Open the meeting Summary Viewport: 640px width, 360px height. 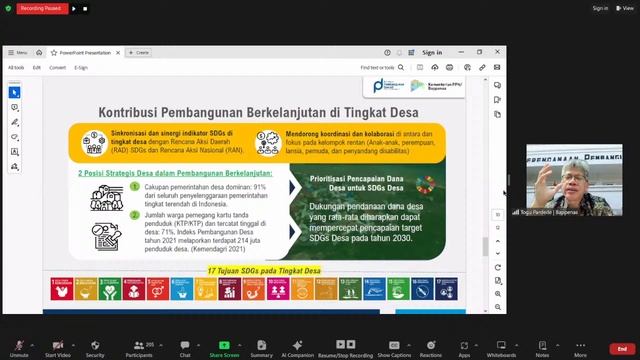tap(262, 349)
